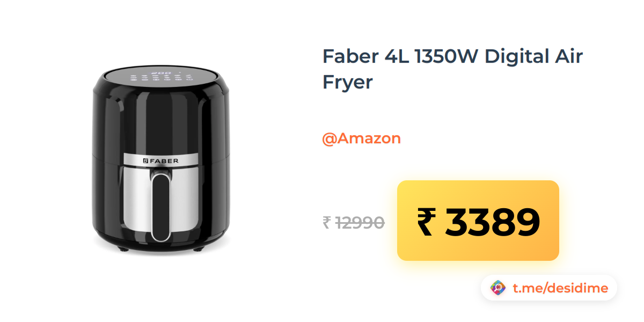Click the silver brand strip above basket
This screenshot has width=644, height=322.
[x=161, y=160]
